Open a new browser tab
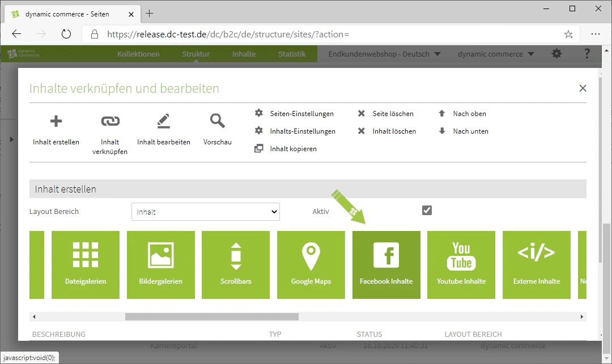 coord(149,14)
